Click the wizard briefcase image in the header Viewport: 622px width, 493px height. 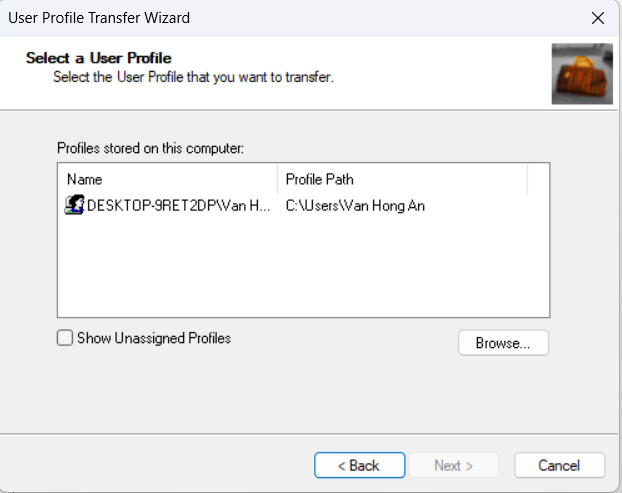(582, 74)
